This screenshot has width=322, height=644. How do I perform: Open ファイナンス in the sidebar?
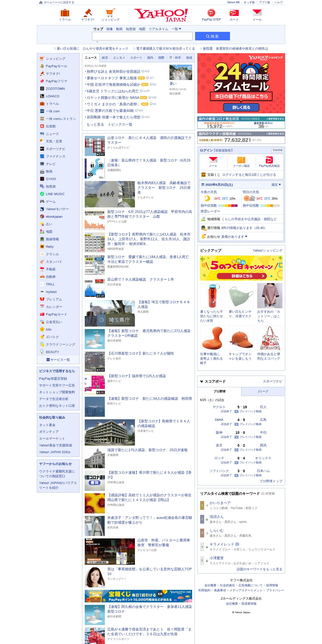click(x=55, y=156)
